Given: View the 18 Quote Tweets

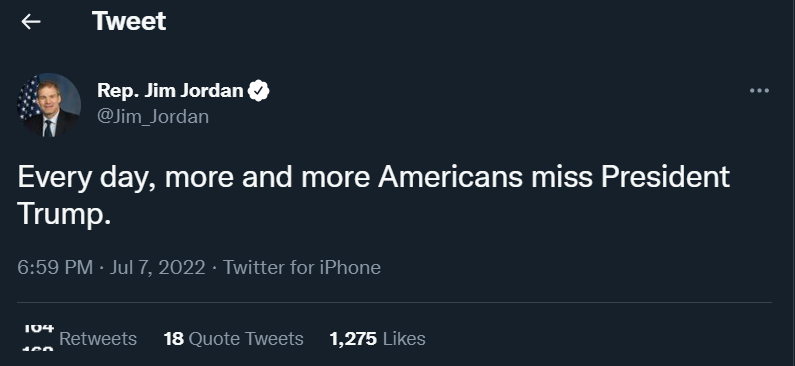Looking at the screenshot, I should [x=233, y=339].
